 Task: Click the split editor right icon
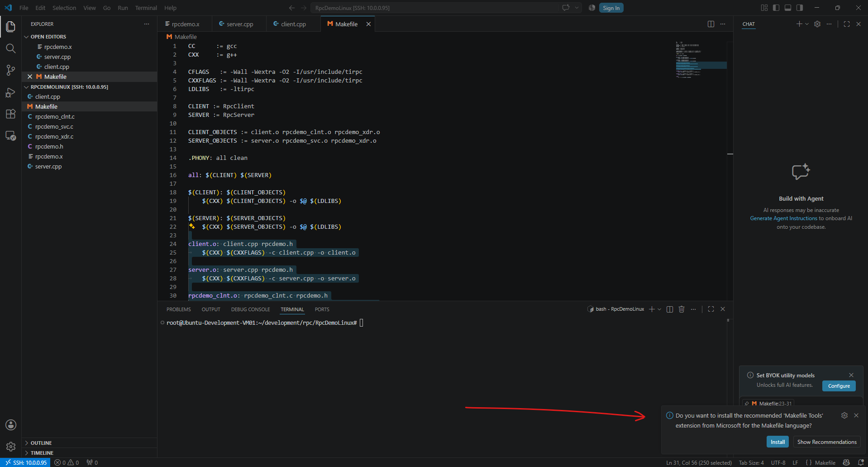[711, 24]
